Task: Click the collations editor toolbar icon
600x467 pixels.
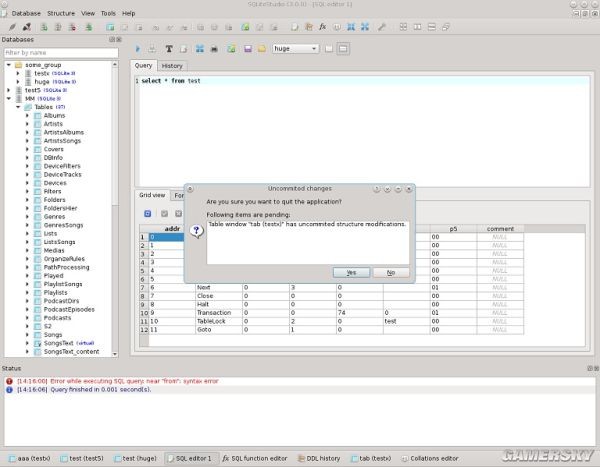Action: tap(337, 27)
